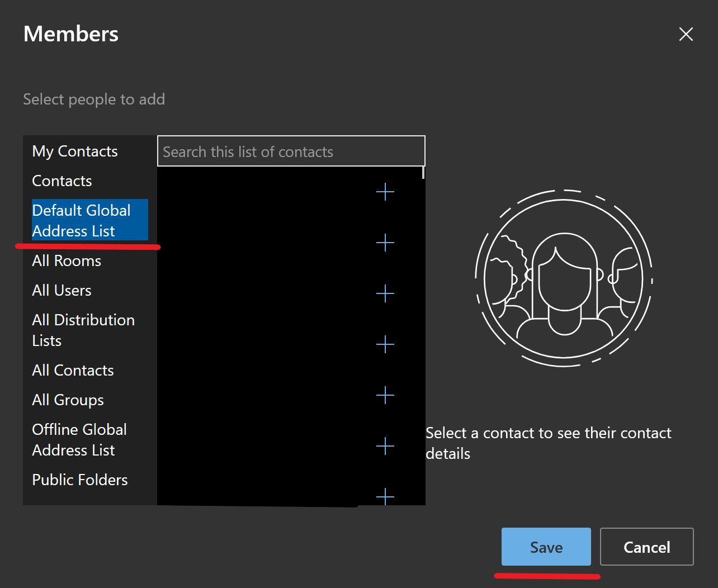Select the All Contacts list
This screenshot has width=718, height=588.
(x=73, y=371)
